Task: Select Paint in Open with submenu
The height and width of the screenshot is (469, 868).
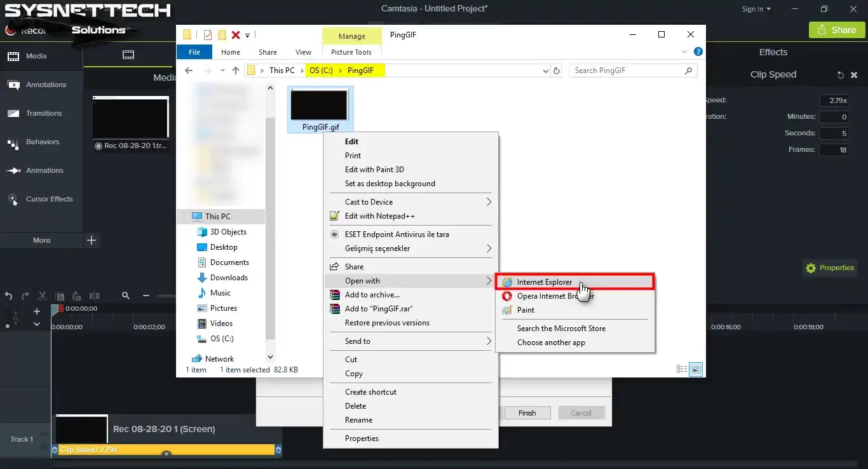Action: click(x=575, y=310)
